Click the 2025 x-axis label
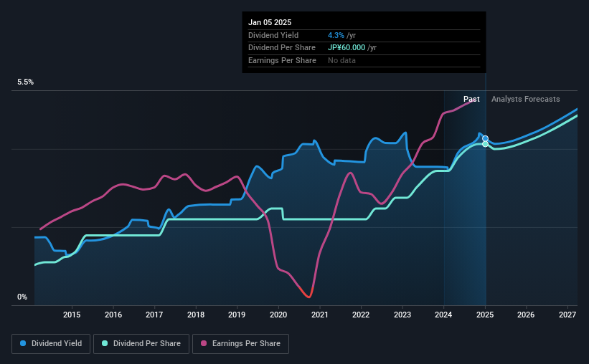 coord(485,315)
